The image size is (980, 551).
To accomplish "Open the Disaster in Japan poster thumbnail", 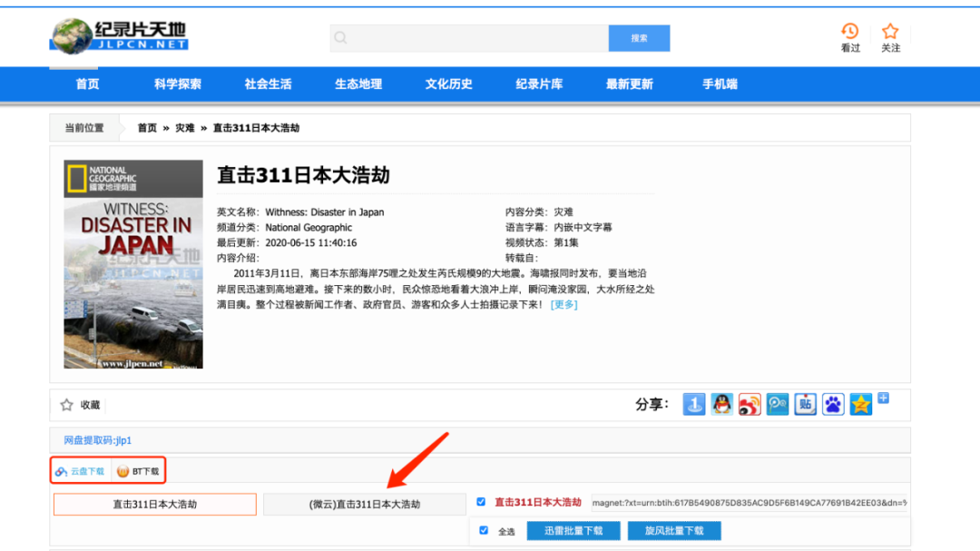I will pos(133,264).
